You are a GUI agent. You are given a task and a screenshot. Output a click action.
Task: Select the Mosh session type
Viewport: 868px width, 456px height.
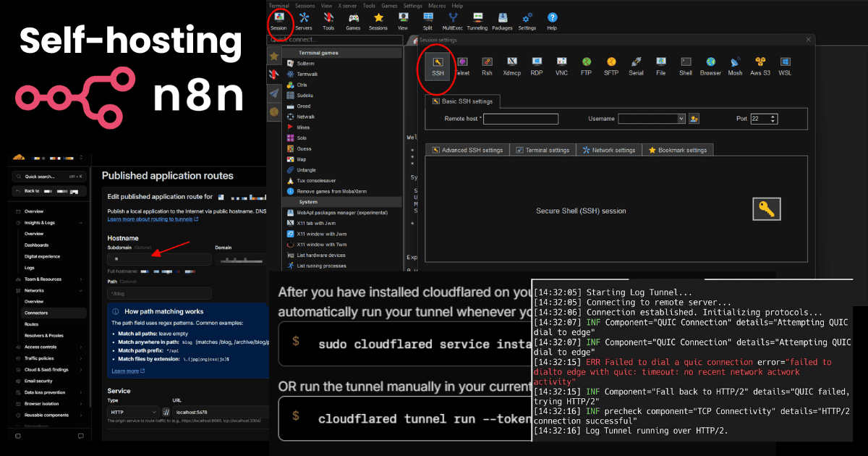pos(735,66)
